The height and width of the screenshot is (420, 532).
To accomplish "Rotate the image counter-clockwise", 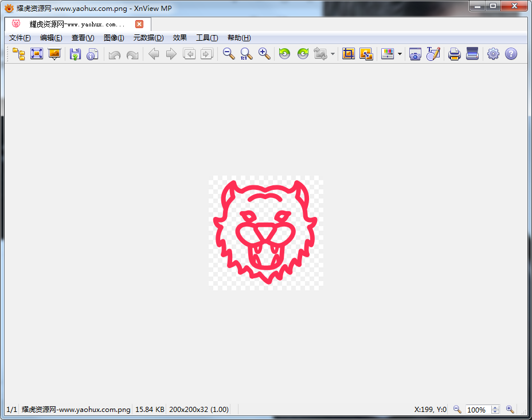I will [x=284, y=55].
